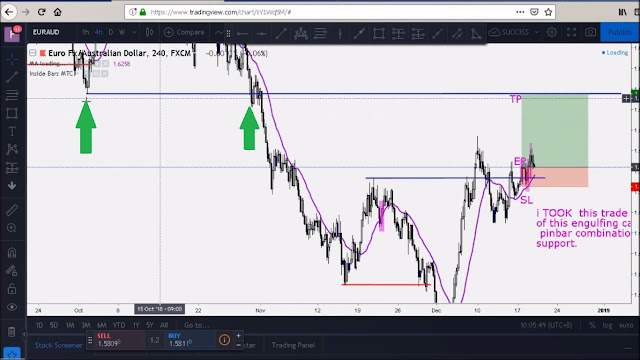Screen dimensions: 640x360
Task: Open the Stock Screener tab
Action: pos(58,345)
